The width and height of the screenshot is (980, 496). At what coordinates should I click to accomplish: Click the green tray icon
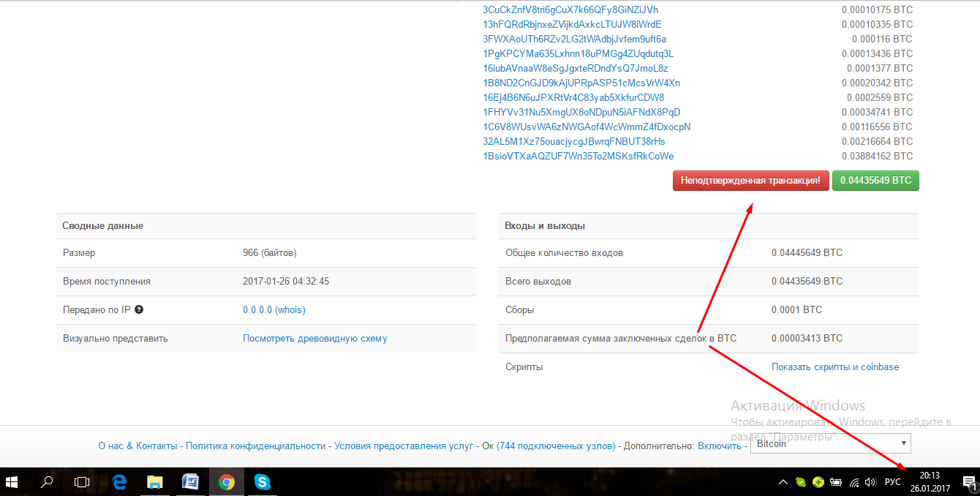coord(801,482)
